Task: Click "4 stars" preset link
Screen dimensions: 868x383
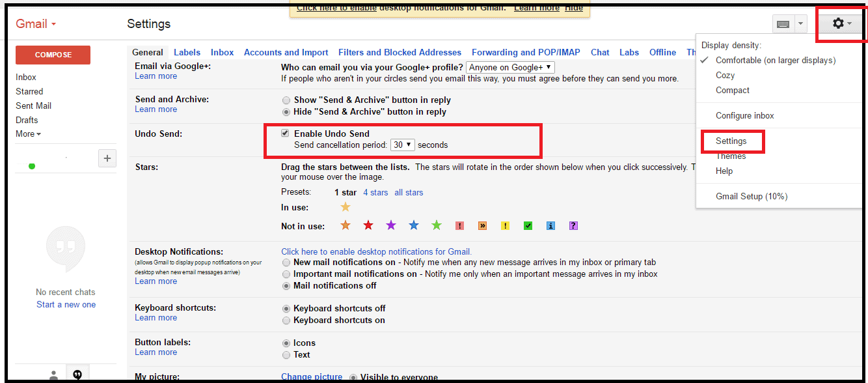Action: coord(375,192)
